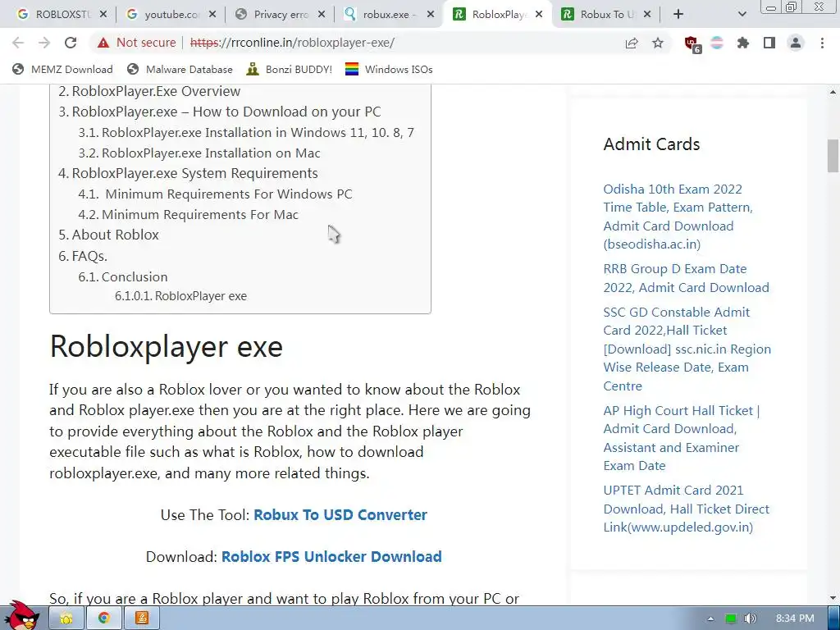Click the scrollbar down arrow
This screenshot has width=840, height=630.
(833, 598)
